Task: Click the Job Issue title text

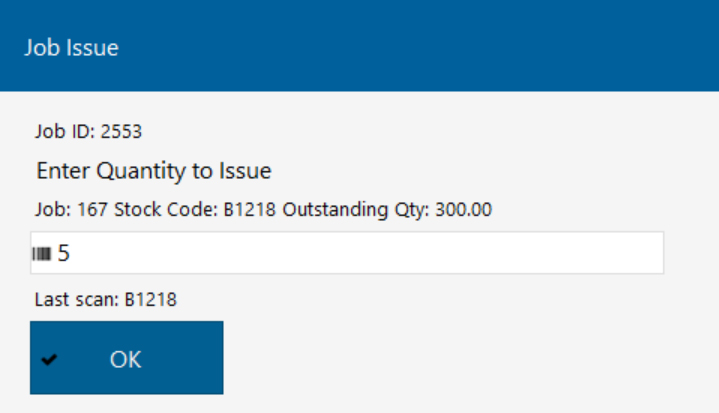Action: [x=72, y=48]
